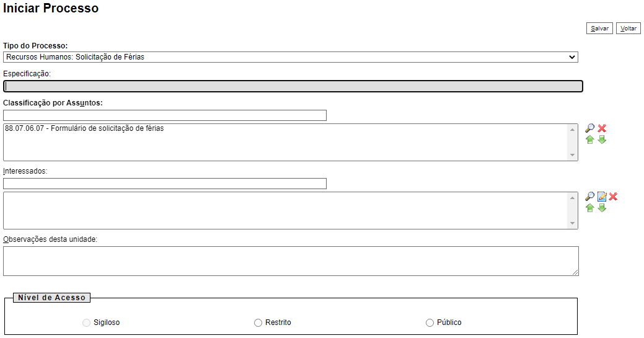Move the selected Interessado down with the green arrow

click(602, 208)
